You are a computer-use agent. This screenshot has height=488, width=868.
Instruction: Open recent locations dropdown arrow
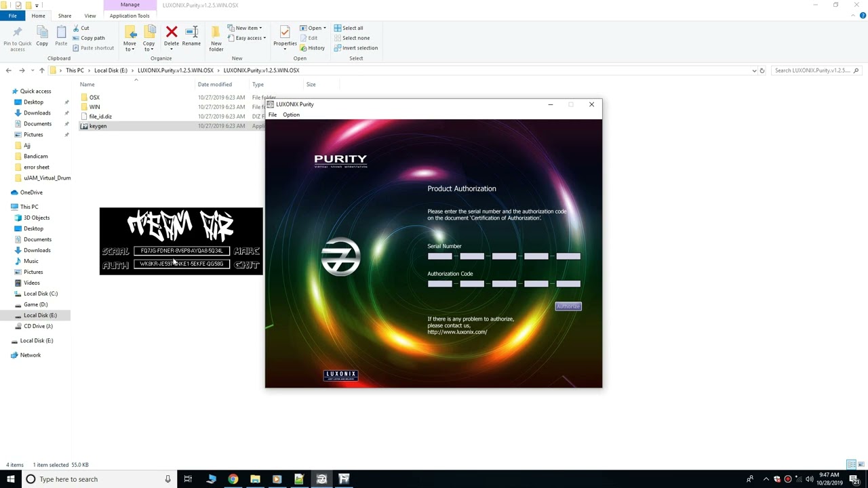pos(32,70)
